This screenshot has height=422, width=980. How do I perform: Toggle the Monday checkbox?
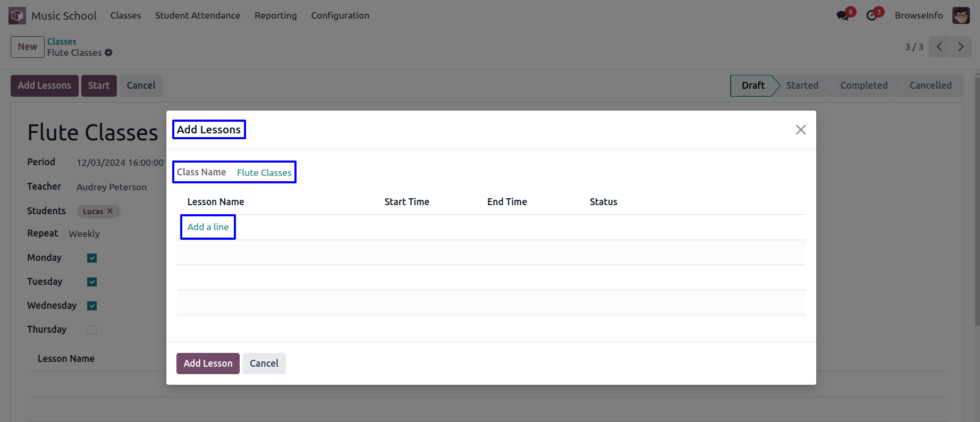[92, 258]
